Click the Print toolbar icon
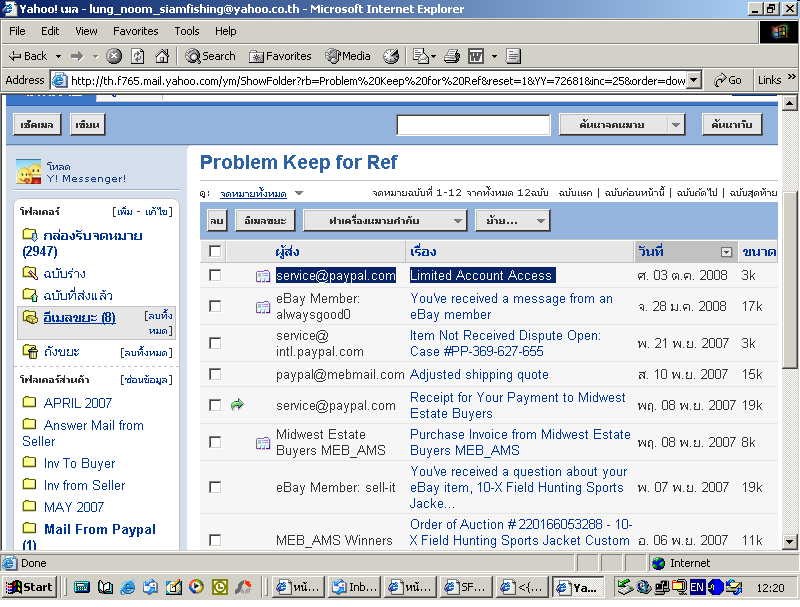 click(x=452, y=56)
